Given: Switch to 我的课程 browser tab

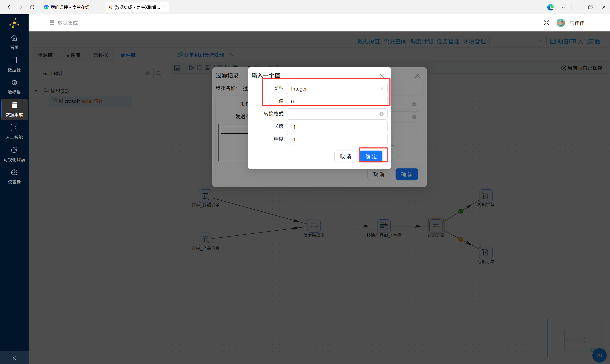Looking at the screenshot, I should [x=67, y=7].
